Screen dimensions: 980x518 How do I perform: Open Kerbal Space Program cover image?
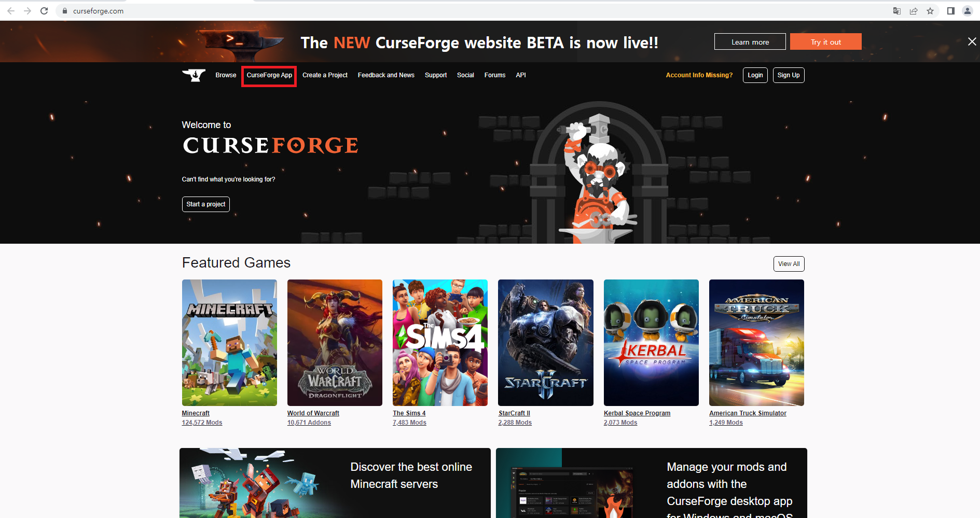pos(651,343)
